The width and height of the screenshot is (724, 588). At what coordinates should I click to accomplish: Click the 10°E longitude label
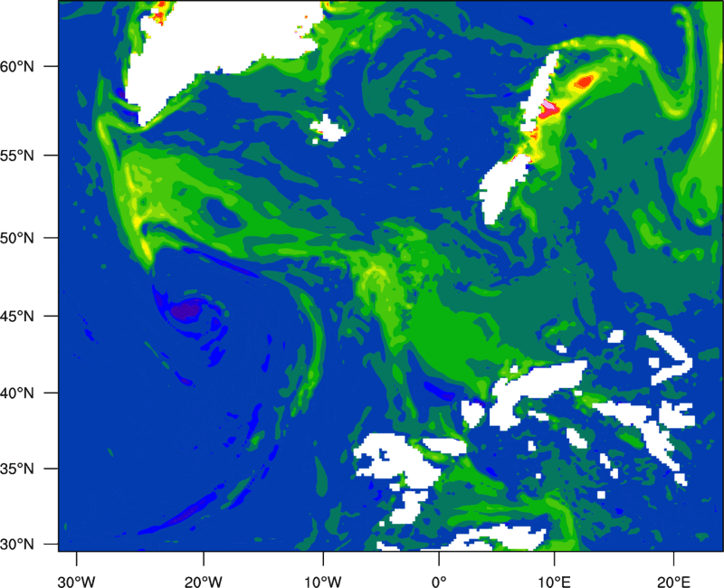555,582
